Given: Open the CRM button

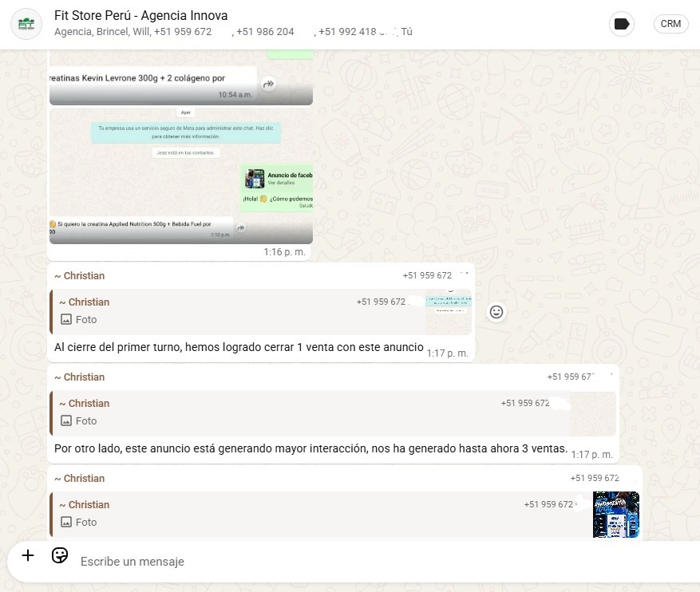Looking at the screenshot, I should tap(670, 24).
